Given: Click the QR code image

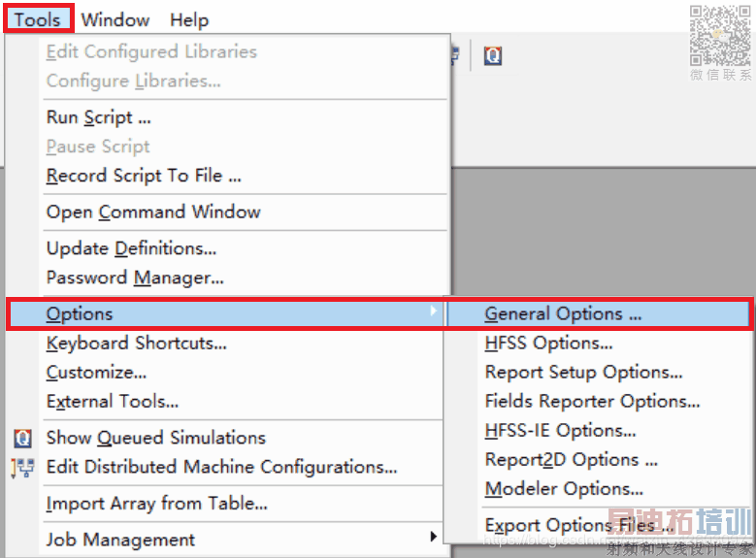Looking at the screenshot, I should pos(720,35).
